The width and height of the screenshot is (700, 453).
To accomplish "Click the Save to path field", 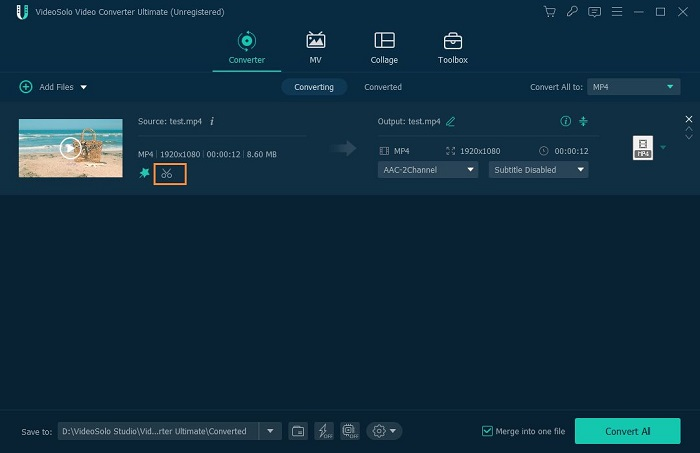I will point(158,431).
